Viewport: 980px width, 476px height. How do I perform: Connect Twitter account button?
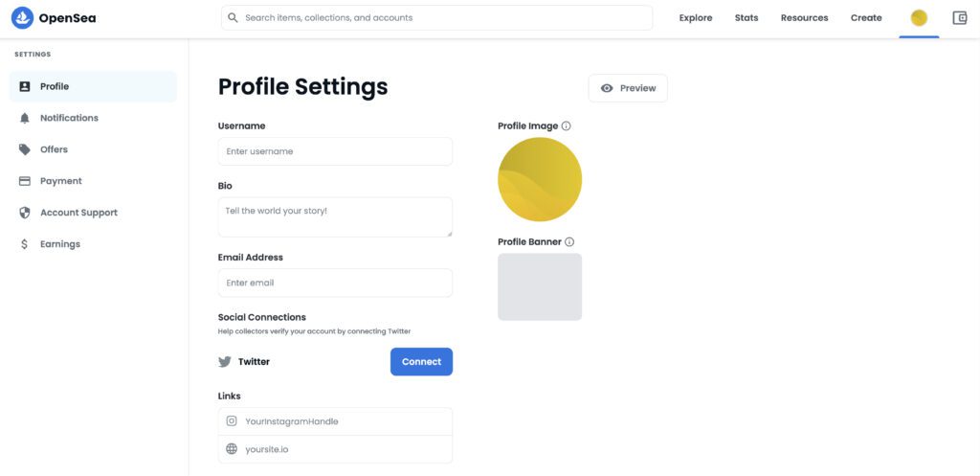(421, 362)
